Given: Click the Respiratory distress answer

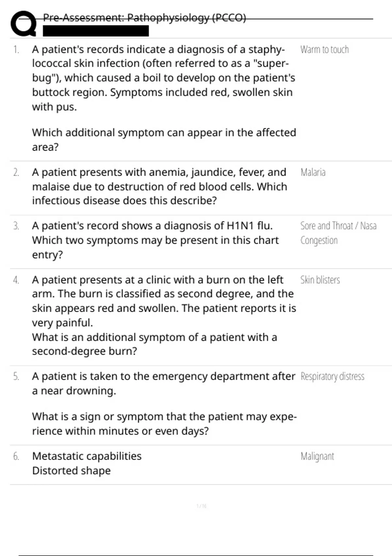Looking at the screenshot, I should [333, 376].
